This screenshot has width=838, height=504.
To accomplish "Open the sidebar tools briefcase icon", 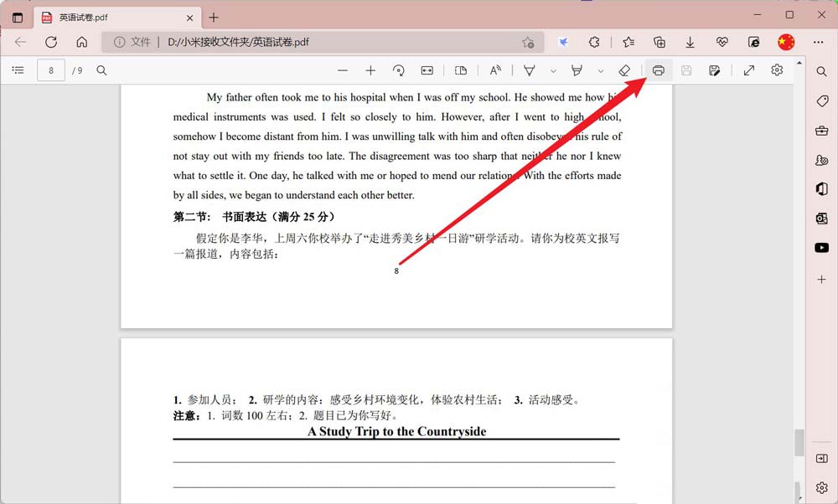I will point(822,131).
